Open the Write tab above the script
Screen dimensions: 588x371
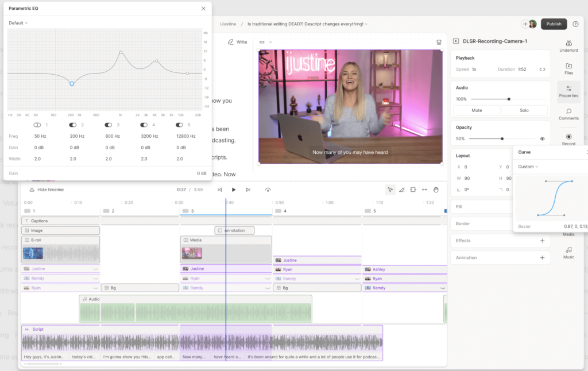pyautogui.click(x=238, y=42)
